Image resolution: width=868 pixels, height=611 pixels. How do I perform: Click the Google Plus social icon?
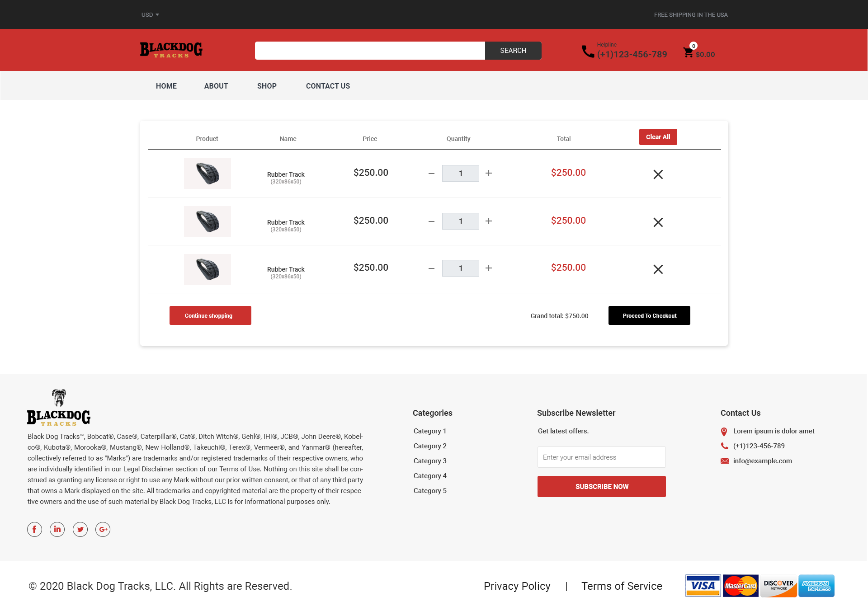(x=103, y=529)
